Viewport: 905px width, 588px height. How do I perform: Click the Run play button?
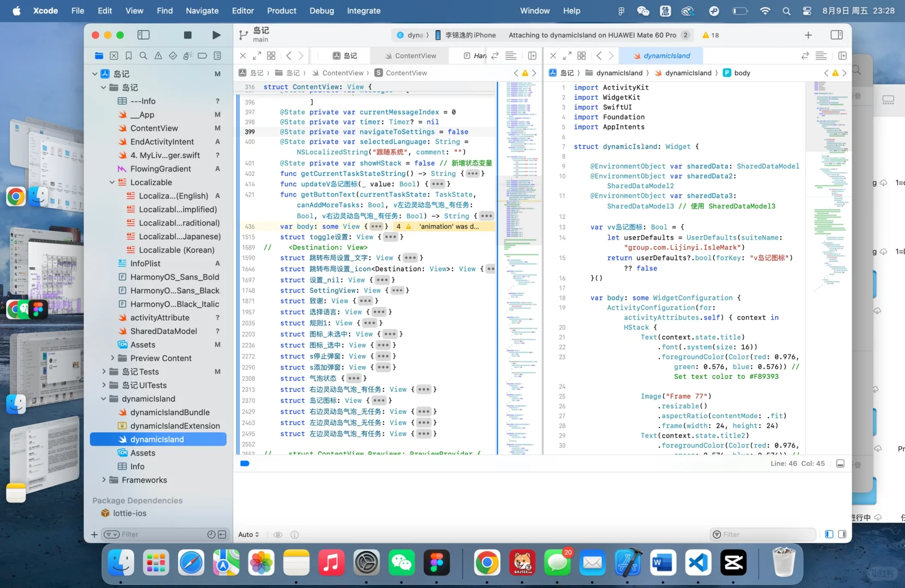click(x=216, y=35)
